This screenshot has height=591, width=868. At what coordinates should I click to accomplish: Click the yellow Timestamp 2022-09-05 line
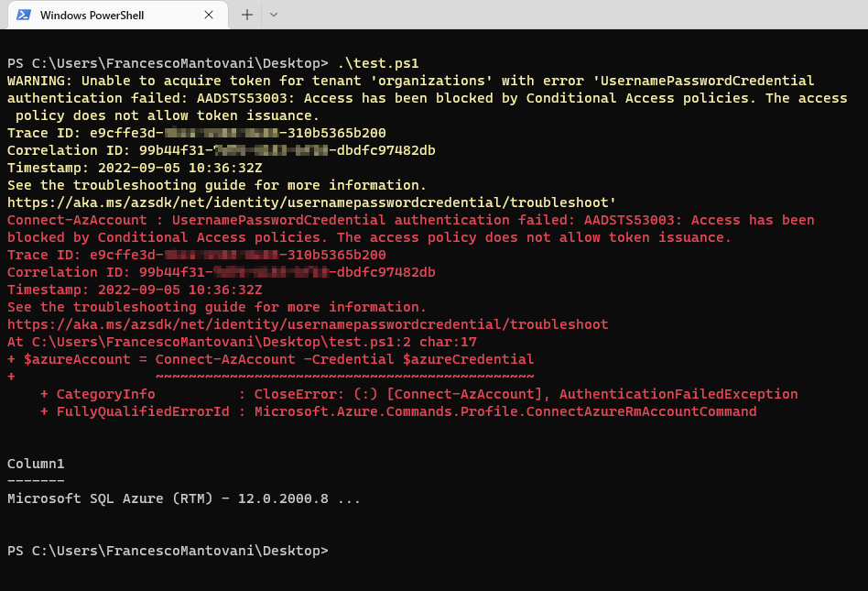point(135,168)
